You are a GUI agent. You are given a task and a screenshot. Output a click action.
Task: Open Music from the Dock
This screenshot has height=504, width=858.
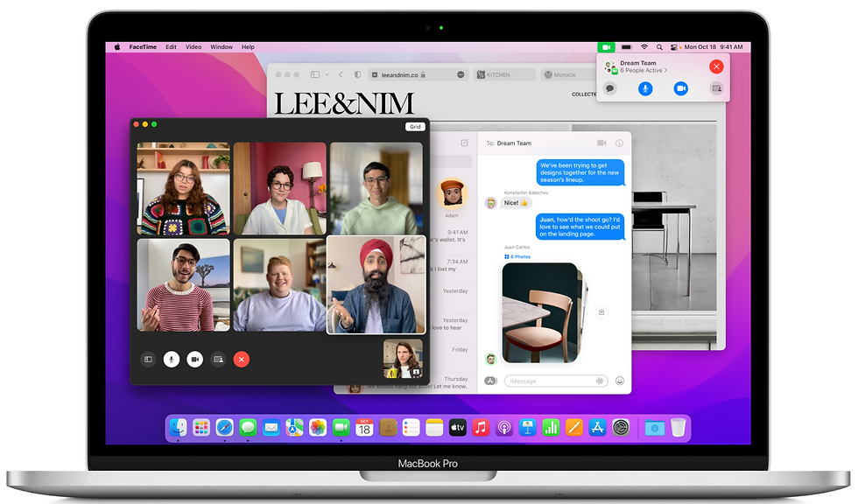(481, 428)
